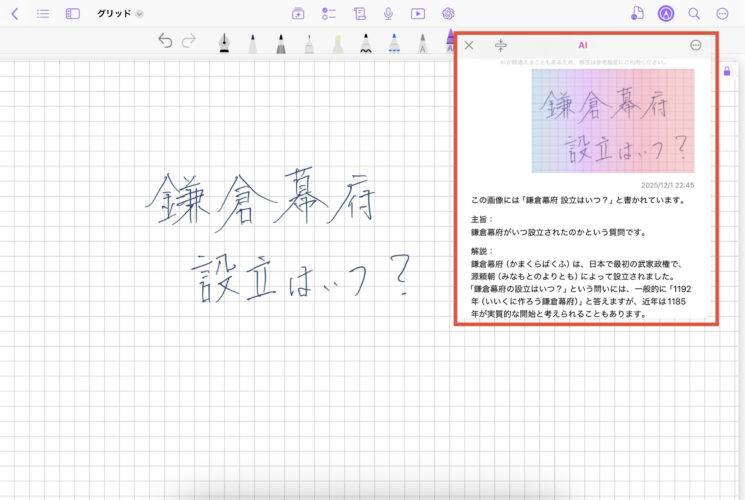Select the wavy line pen tool
The height and width of the screenshot is (500, 745).
click(x=365, y=43)
